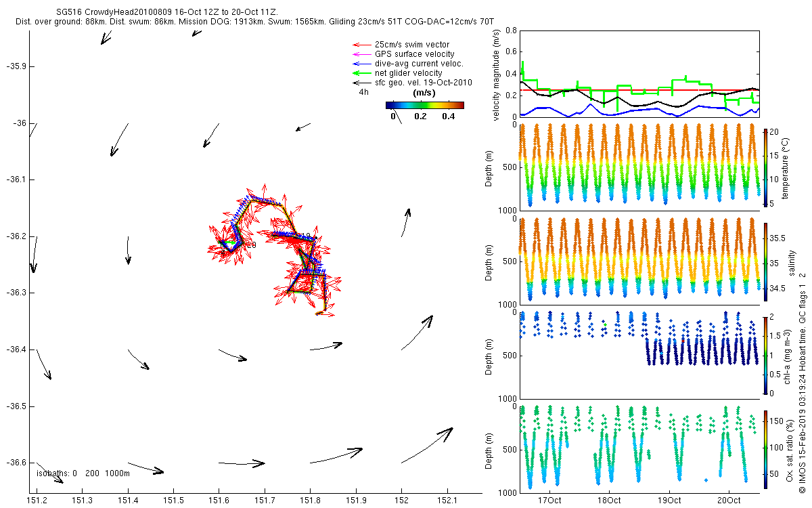
Task: Click the longitude tick label 152.1
Action: click(447, 500)
